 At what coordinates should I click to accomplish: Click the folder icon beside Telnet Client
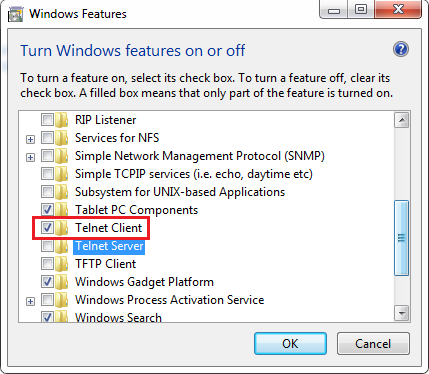[x=62, y=228]
